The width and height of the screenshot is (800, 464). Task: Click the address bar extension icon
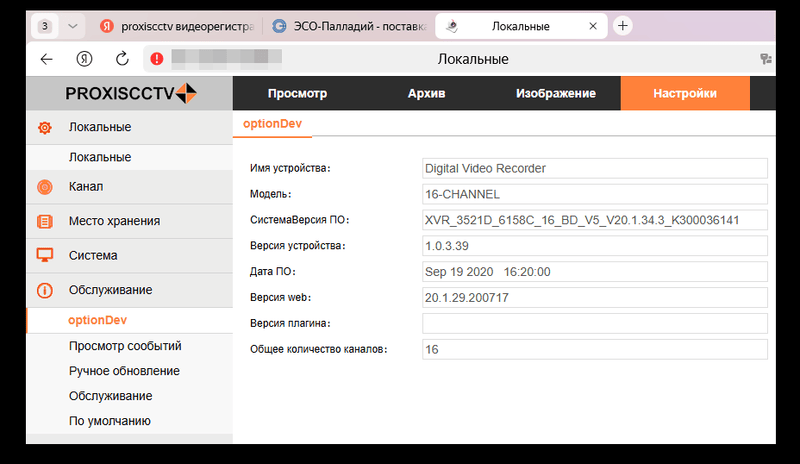(x=765, y=59)
